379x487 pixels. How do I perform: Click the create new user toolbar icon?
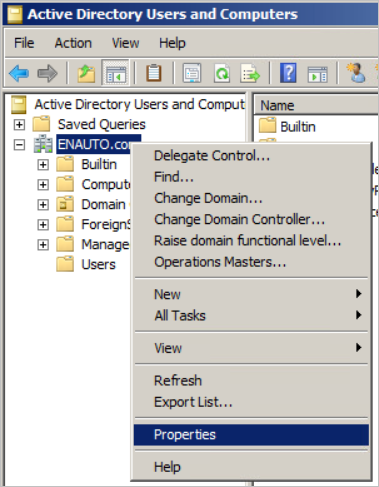click(356, 72)
